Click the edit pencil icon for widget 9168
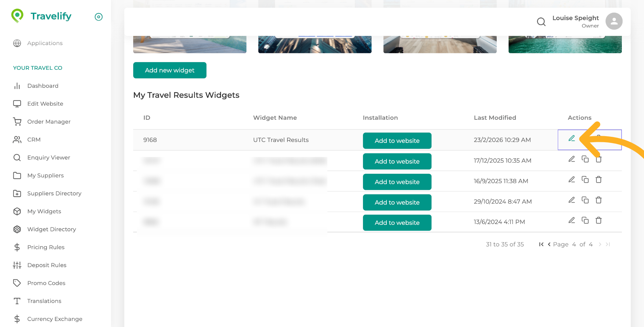This screenshot has width=644, height=327. 572,139
